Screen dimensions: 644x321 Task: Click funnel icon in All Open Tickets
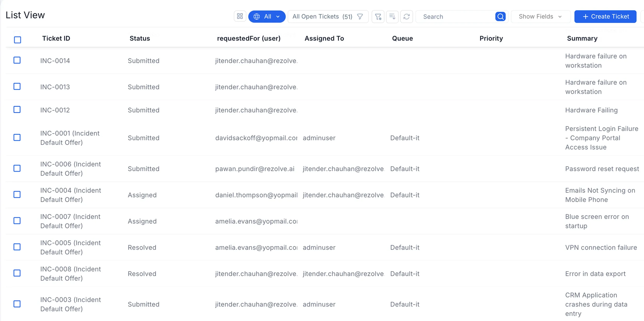(360, 17)
